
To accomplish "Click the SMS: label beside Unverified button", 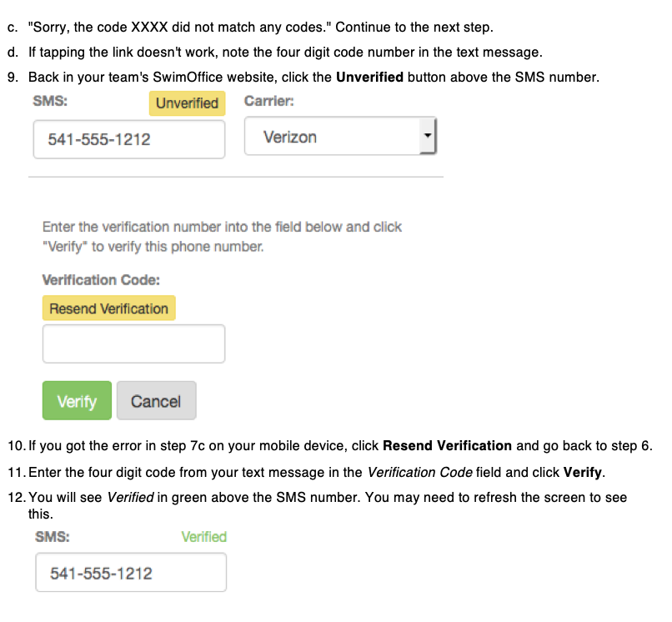I will 50,101.
